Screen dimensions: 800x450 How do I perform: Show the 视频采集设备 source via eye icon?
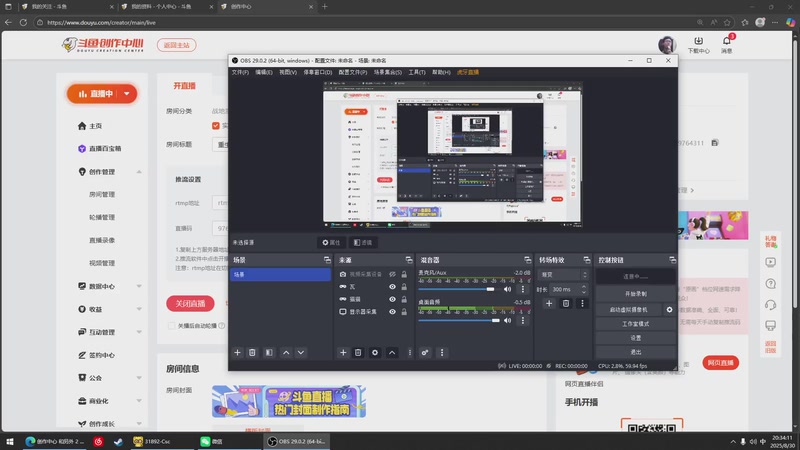tap(392, 274)
